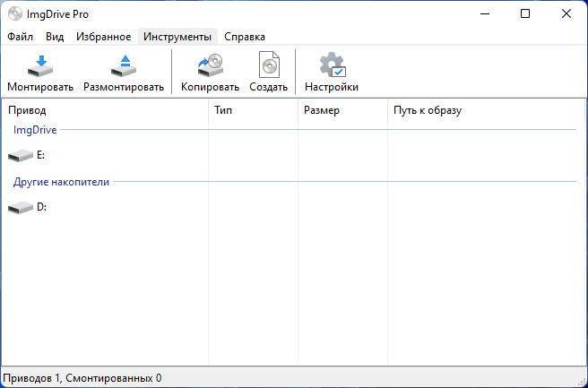The width and height of the screenshot is (588, 388).
Task: Select the E: drive icon
Action: point(21,156)
